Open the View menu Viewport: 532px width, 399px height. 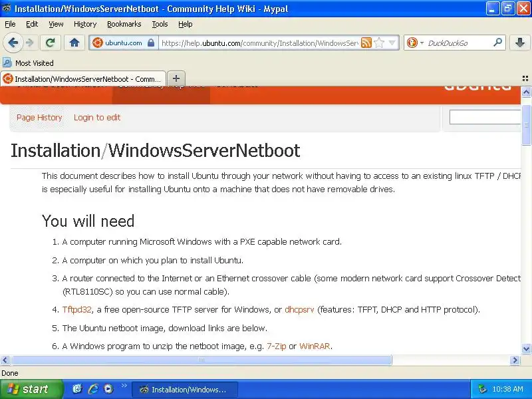[56, 24]
